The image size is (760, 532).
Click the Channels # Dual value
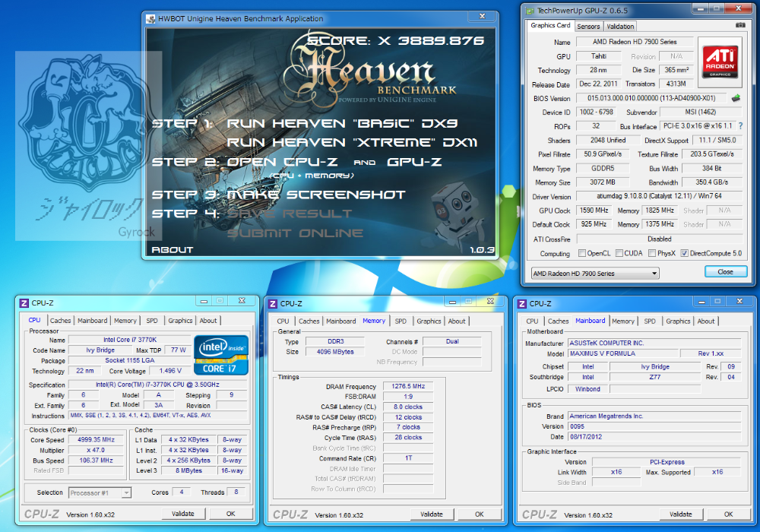(452, 341)
